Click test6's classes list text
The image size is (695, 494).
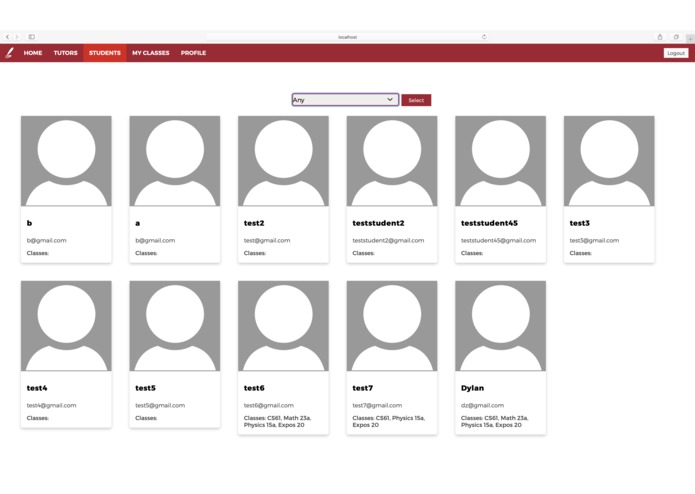click(277, 421)
